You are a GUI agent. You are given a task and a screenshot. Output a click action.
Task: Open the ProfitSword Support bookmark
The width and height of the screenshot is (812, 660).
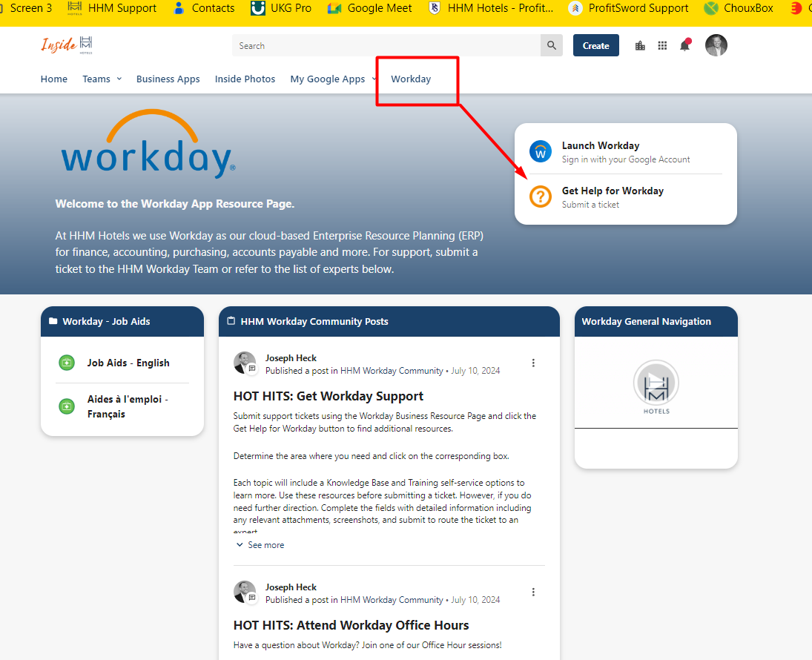[x=628, y=8]
